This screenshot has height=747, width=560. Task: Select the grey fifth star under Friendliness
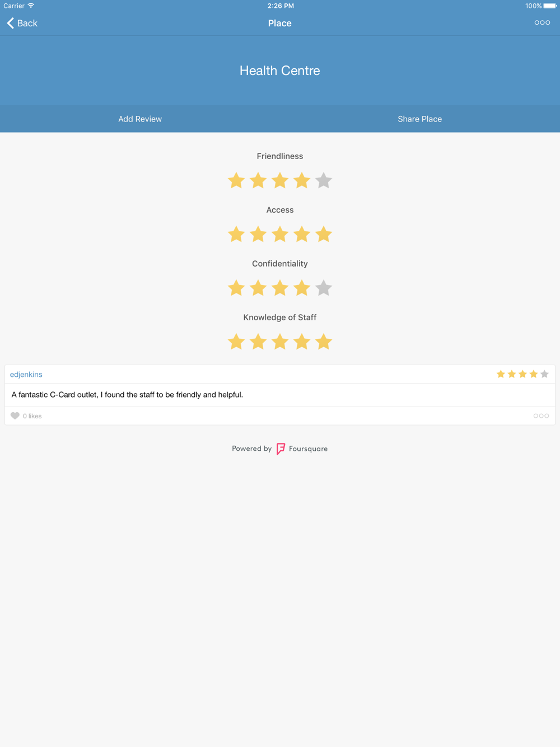pyautogui.click(x=324, y=180)
